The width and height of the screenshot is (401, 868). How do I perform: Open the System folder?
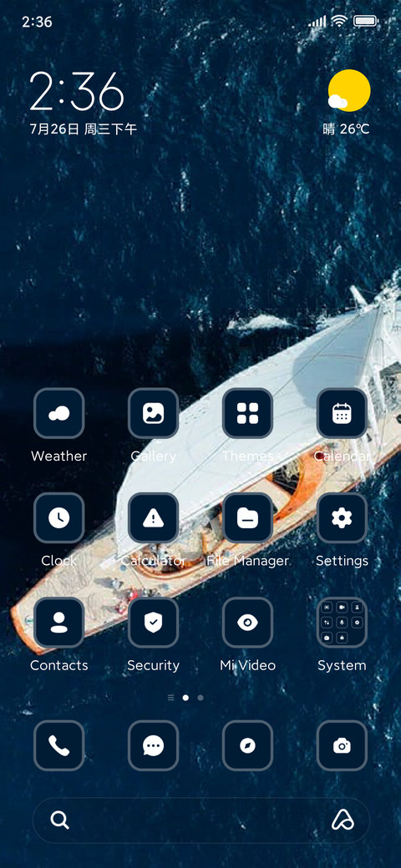tap(342, 623)
